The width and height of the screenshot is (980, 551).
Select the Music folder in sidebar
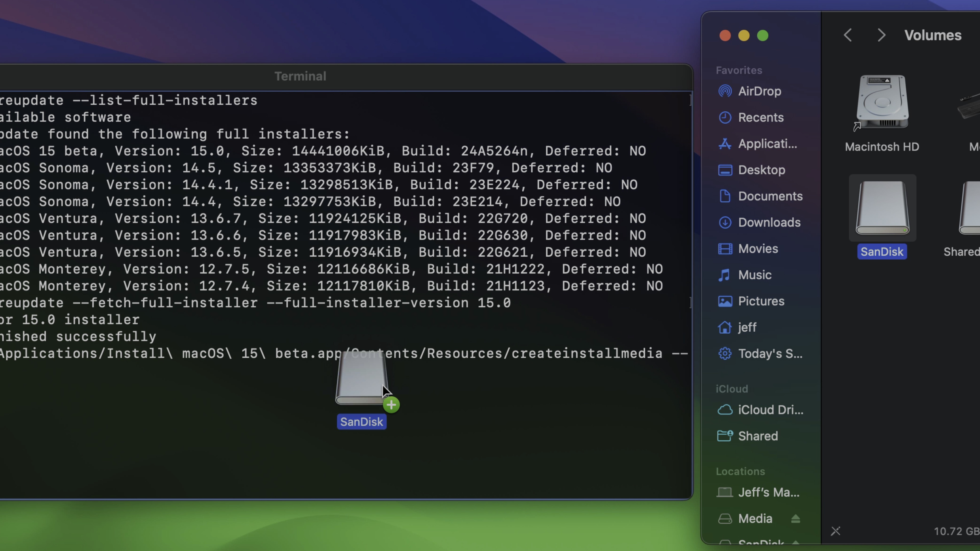point(754,274)
